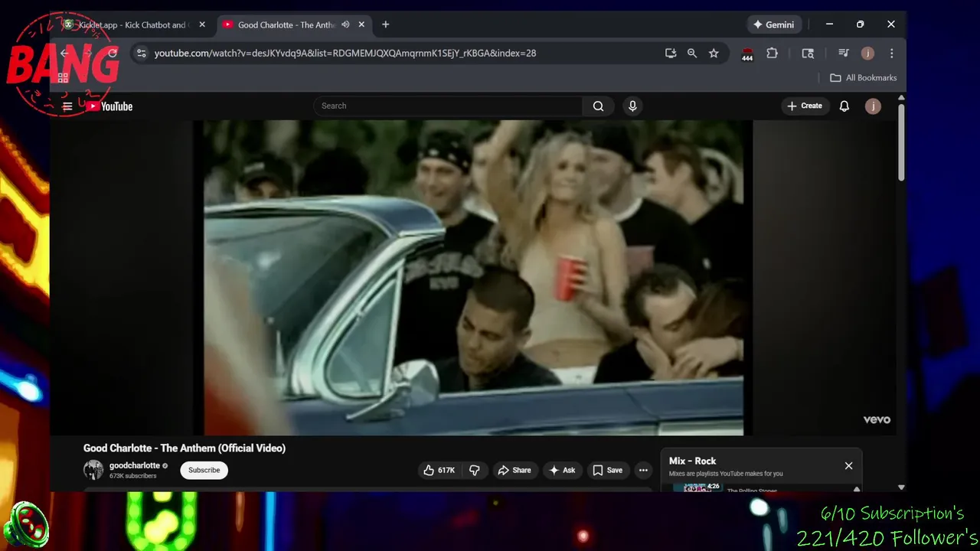Screen dimensions: 980x551
Task: Click the Create button
Action: pos(804,106)
